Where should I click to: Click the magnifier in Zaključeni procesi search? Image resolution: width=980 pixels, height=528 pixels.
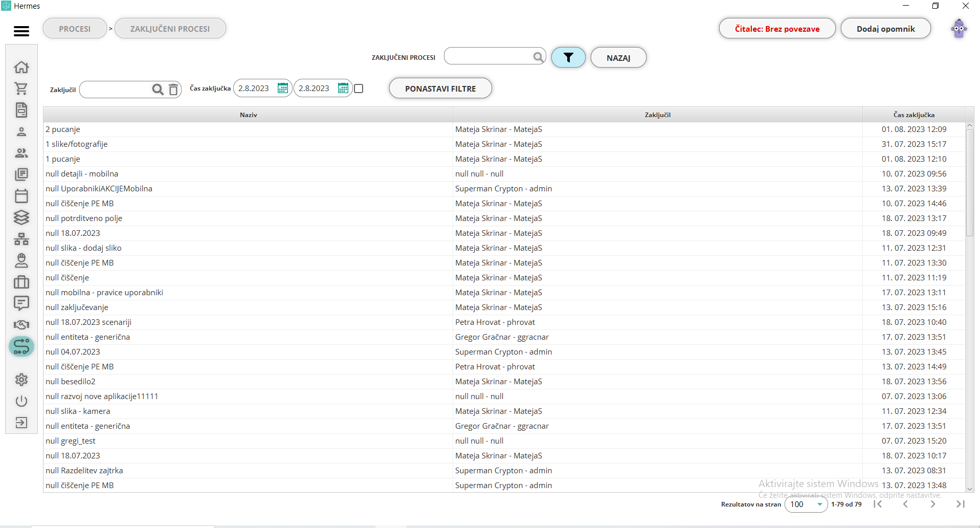point(538,57)
